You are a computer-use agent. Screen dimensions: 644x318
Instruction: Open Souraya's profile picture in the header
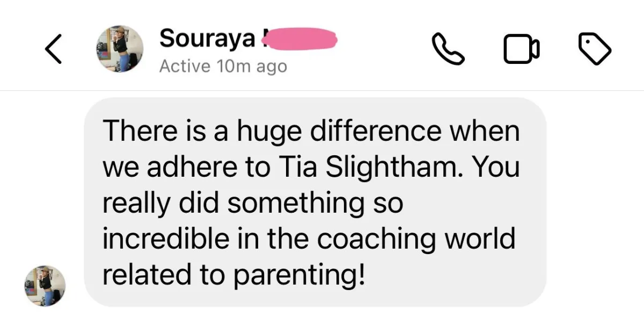click(x=119, y=49)
